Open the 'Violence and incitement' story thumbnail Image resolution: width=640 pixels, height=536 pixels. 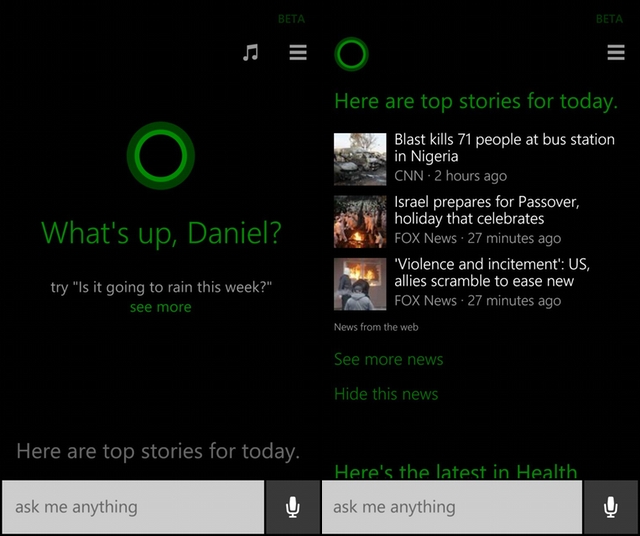pos(360,284)
